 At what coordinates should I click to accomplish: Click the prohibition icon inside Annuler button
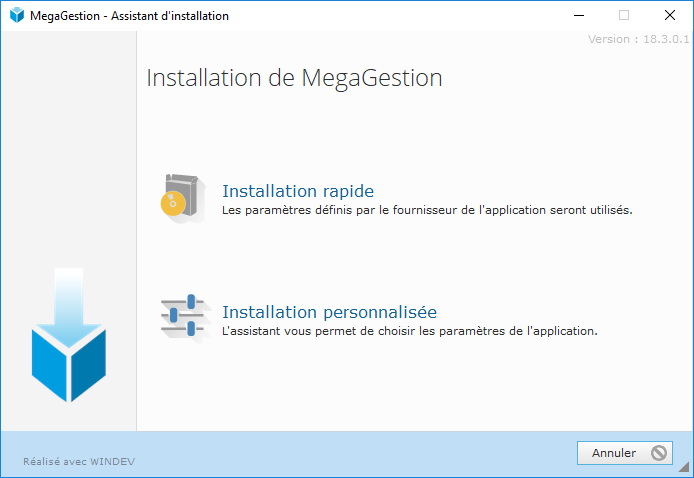click(659, 453)
